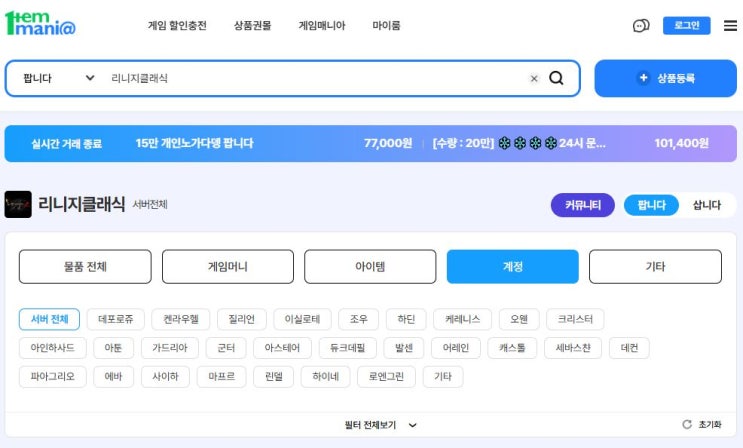Click the 초기화 reset icon
This screenshot has width=743, height=448.
pyautogui.click(x=687, y=424)
